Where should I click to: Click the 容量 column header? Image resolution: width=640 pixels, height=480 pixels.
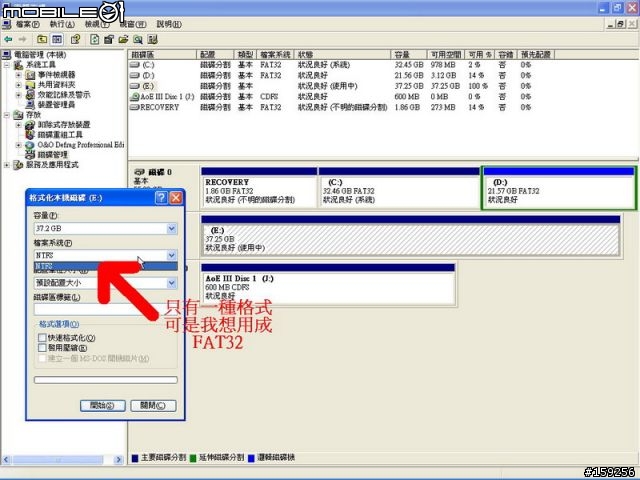click(x=409, y=55)
